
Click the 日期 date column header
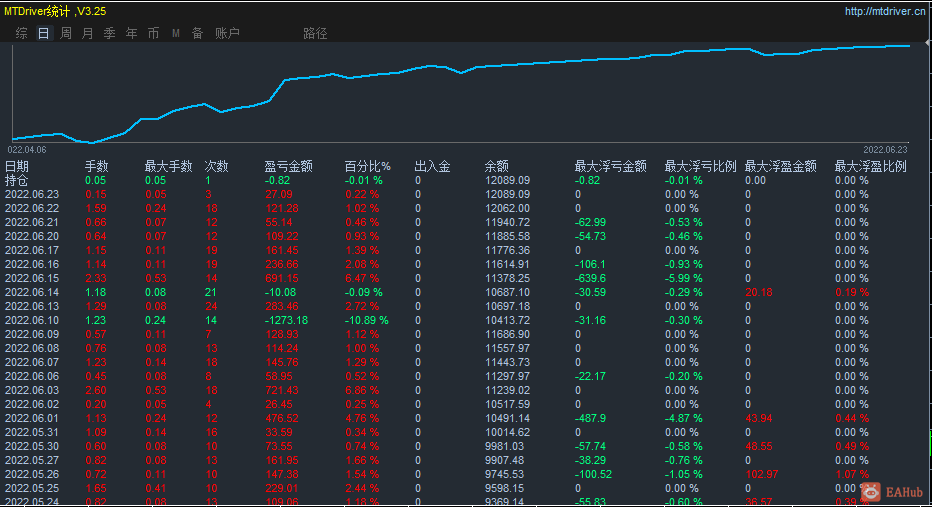click(17, 166)
